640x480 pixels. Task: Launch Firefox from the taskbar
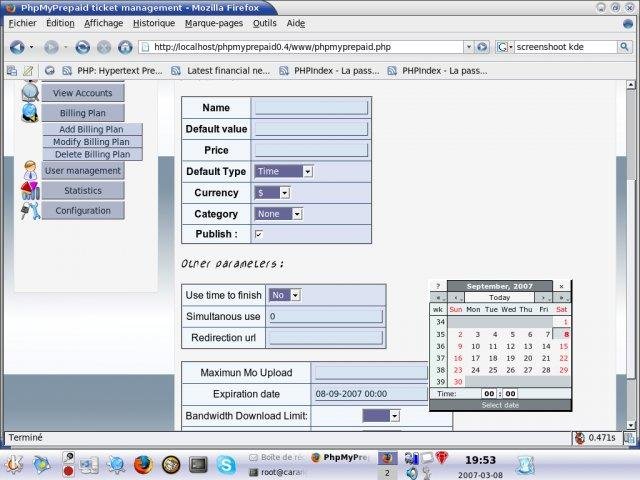(x=143, y=464)
